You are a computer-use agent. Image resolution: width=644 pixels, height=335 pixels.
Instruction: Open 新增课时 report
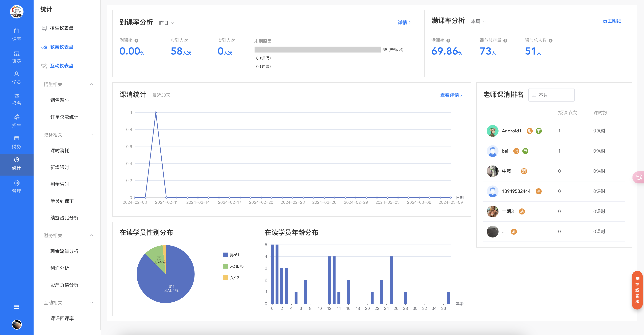(x=60, y=167)
